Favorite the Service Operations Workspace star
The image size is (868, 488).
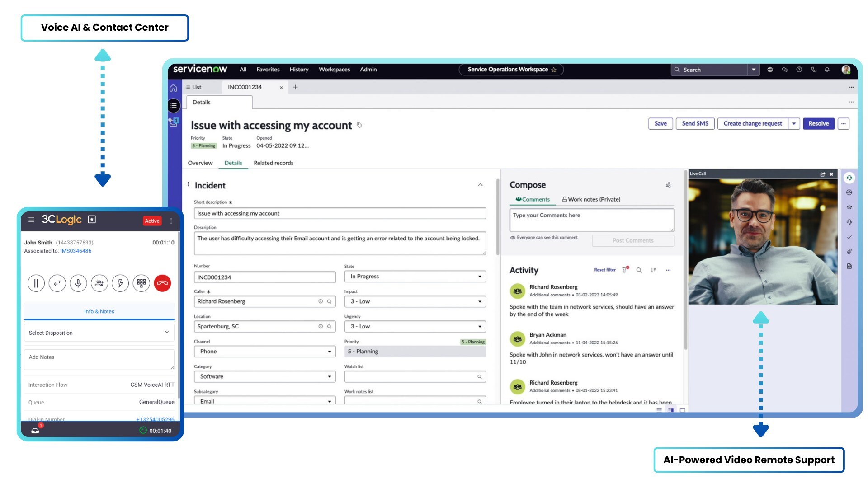click(x=554, y=70)
